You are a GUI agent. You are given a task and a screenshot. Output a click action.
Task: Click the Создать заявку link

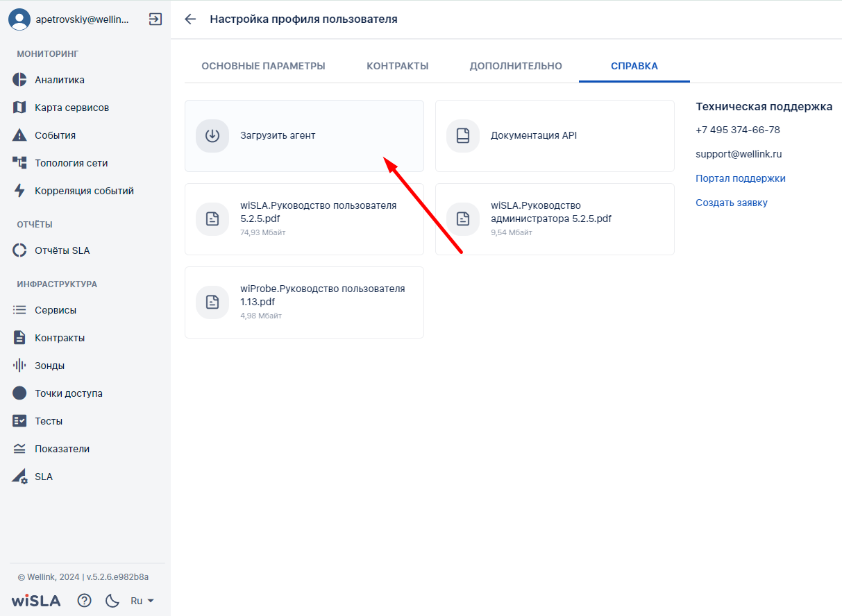[x=732, y=203]
